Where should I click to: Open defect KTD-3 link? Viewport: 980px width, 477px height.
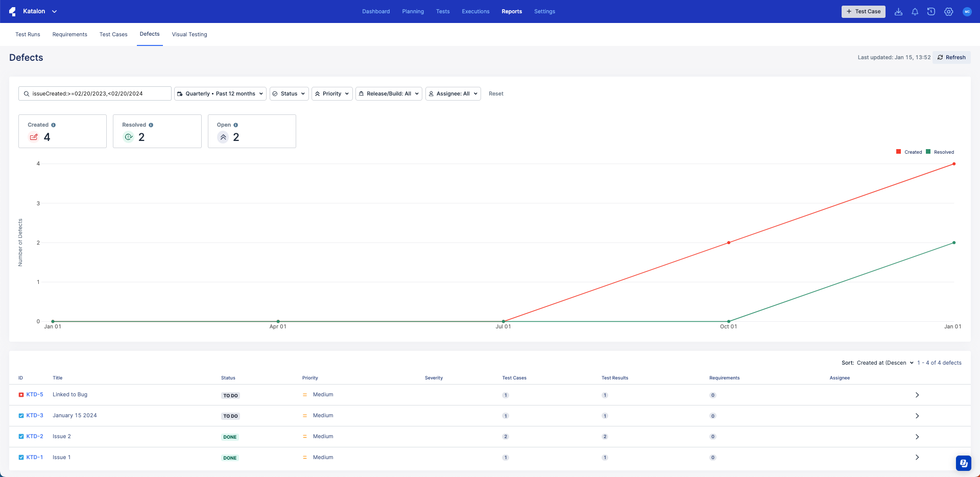coord(35,415)
